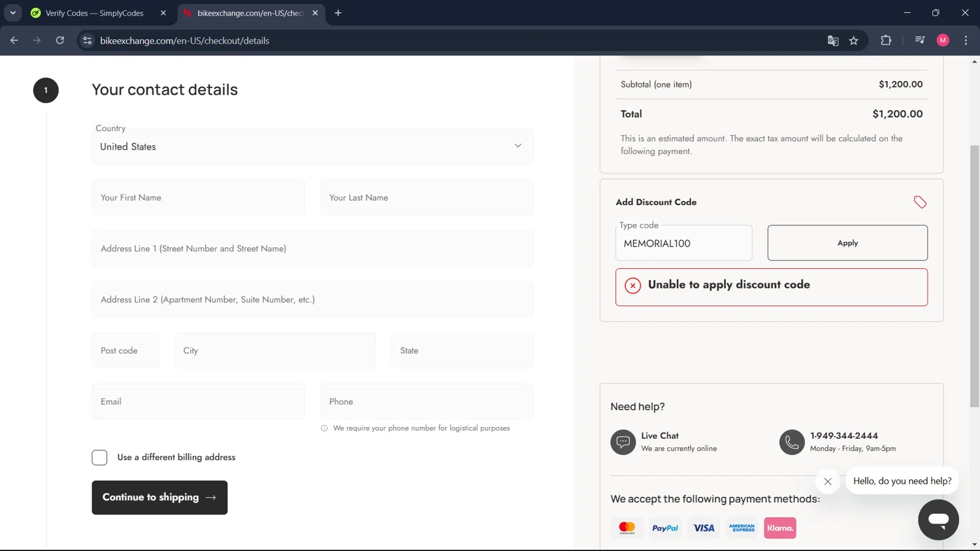Click the red error X icon
The width and height of the screenshot is (980, 551).
tap(632, 285)
